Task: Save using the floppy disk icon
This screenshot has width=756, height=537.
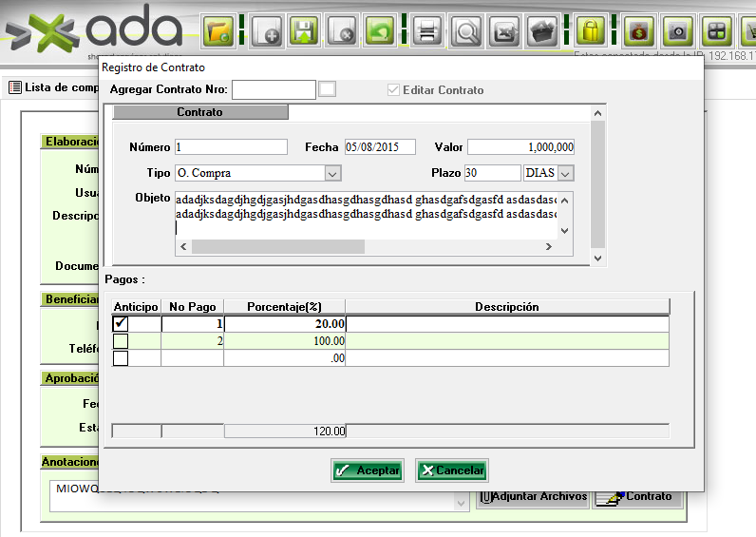Action: pyautogui.click(x=304, y=31)
